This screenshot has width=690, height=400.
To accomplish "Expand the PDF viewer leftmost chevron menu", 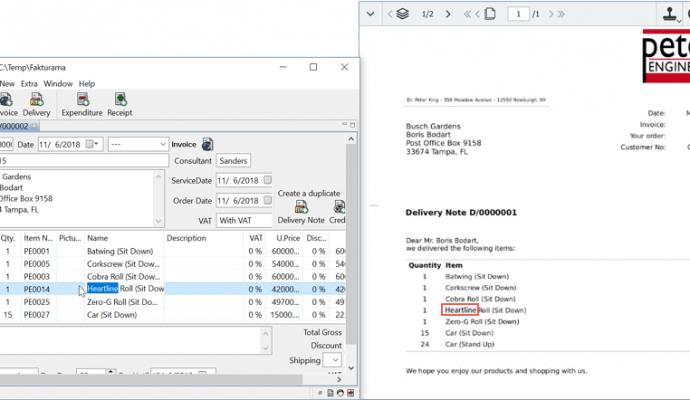I will click(x=371, y=13).
